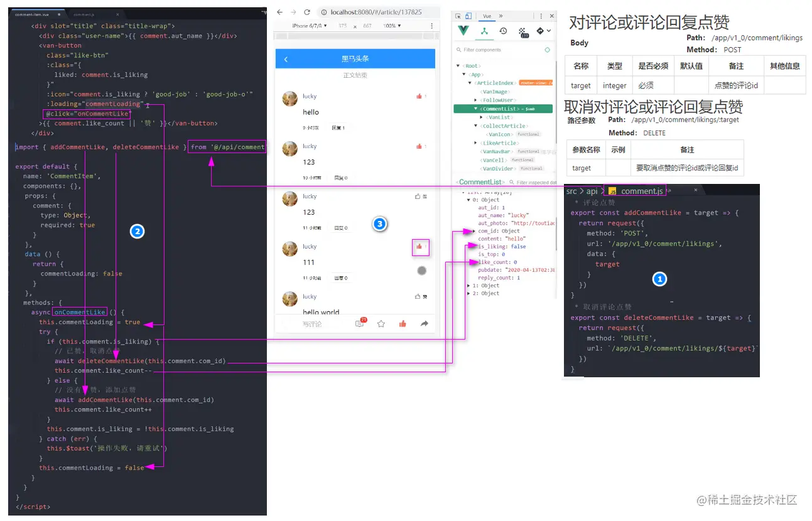812x521 pixels.
Task: Click the comment bubble icon with 21 badge
Action: (360, 323)
